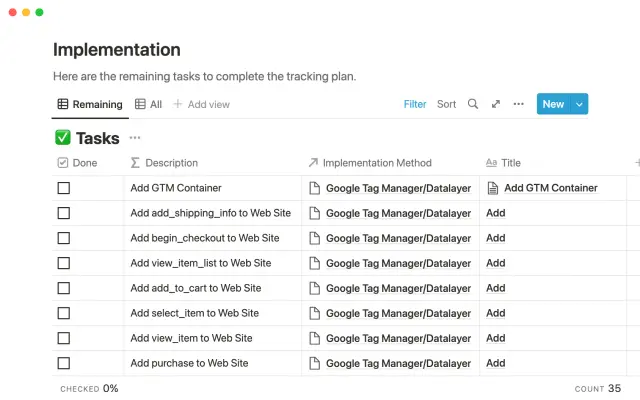Screen dimensions: 640x400
Task: Open the Sort options
Action: [x=446, y=104]
